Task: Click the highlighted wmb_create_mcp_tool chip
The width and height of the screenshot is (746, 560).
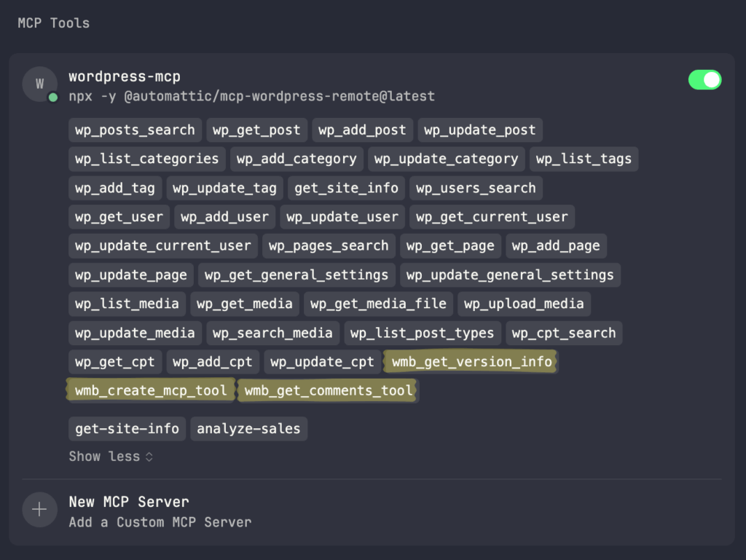Action: 152,391
